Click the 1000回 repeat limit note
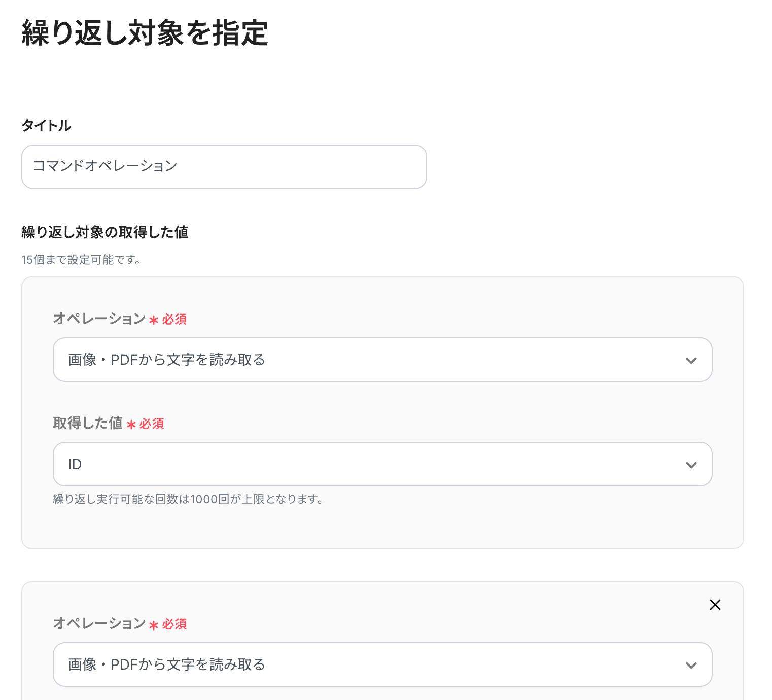This screenshot has height=700, width=772. tap(188, 499)
